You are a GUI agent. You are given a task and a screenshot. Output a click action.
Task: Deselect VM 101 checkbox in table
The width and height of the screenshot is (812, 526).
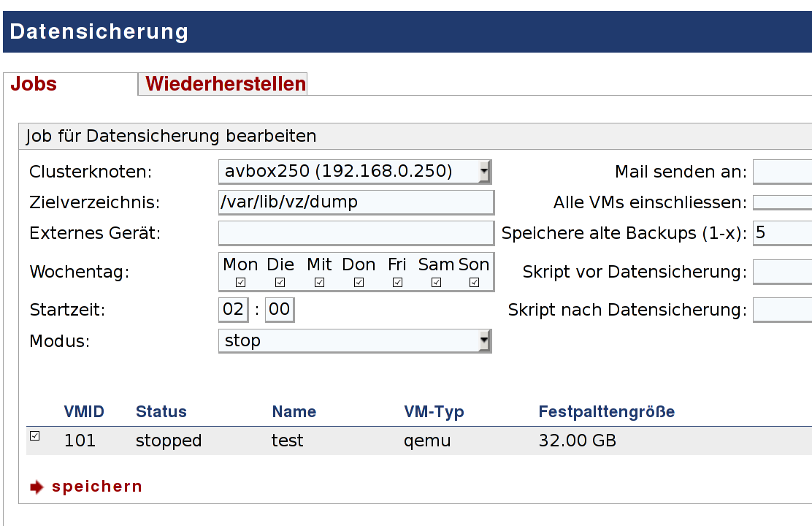(34, 436)
